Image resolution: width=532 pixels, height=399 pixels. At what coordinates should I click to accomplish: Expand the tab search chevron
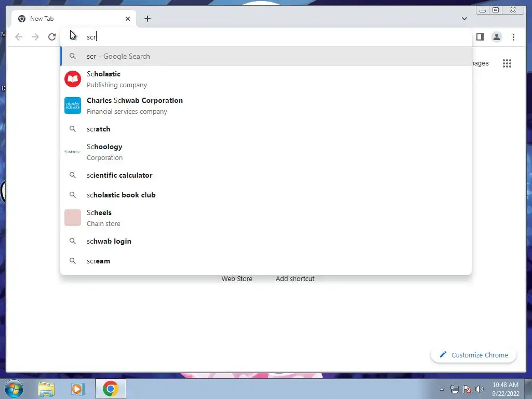[x=464, y=19]
